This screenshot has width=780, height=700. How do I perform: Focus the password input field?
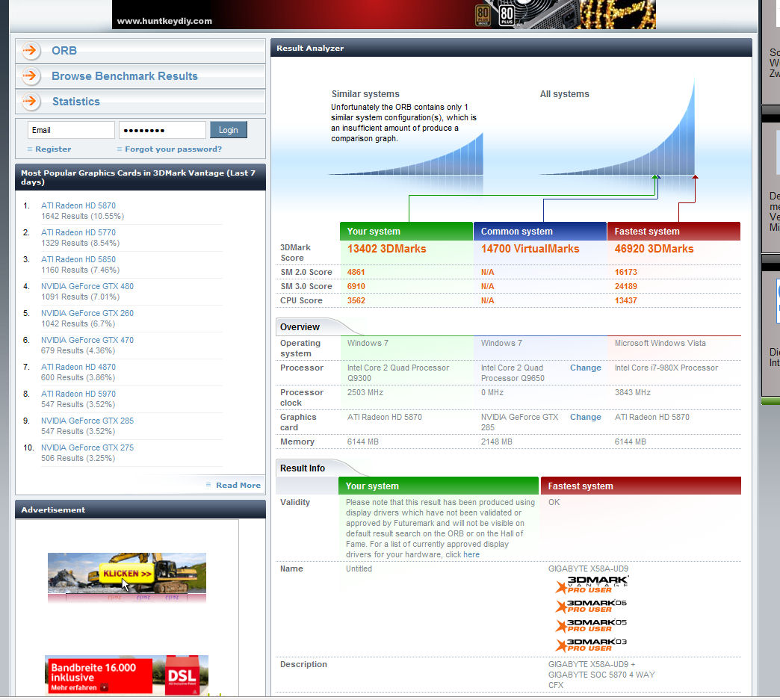162,130
